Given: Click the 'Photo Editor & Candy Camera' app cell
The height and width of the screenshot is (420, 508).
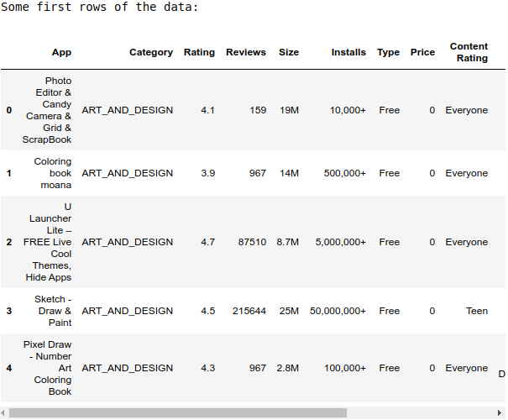Looking at the screenshot, I should 47,110.
